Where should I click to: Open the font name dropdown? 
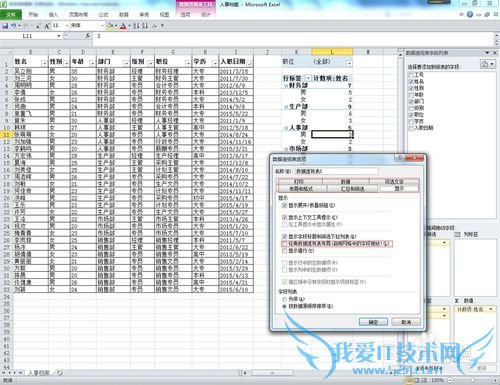102,26
